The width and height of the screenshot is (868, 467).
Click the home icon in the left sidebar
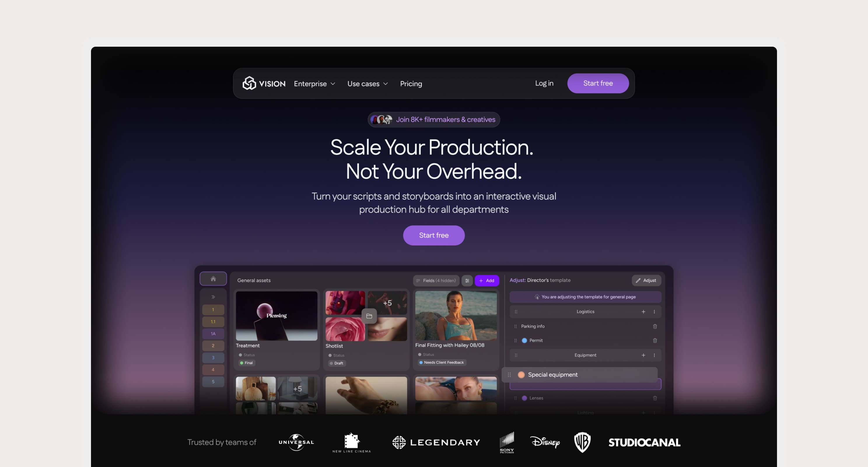tap(213, 278)
